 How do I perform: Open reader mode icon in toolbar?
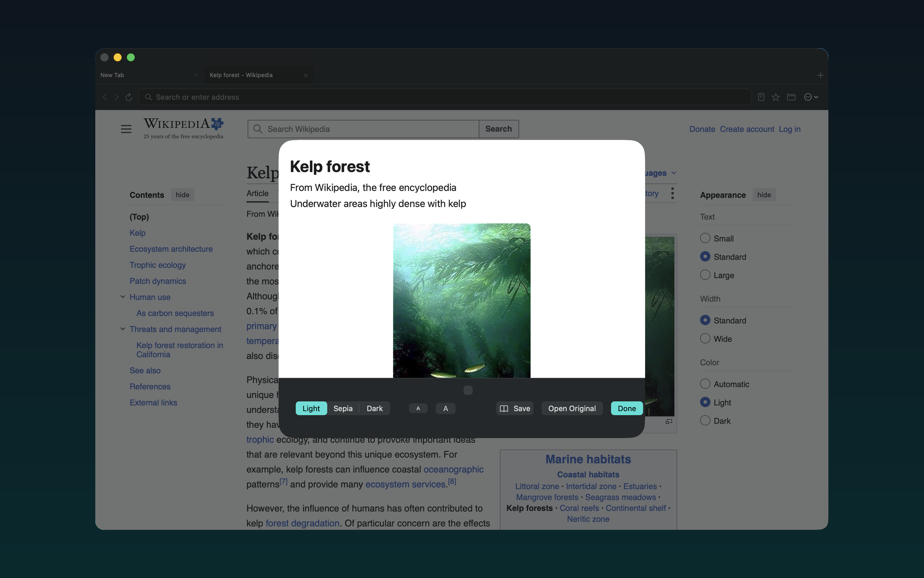[x=761, y=97]
